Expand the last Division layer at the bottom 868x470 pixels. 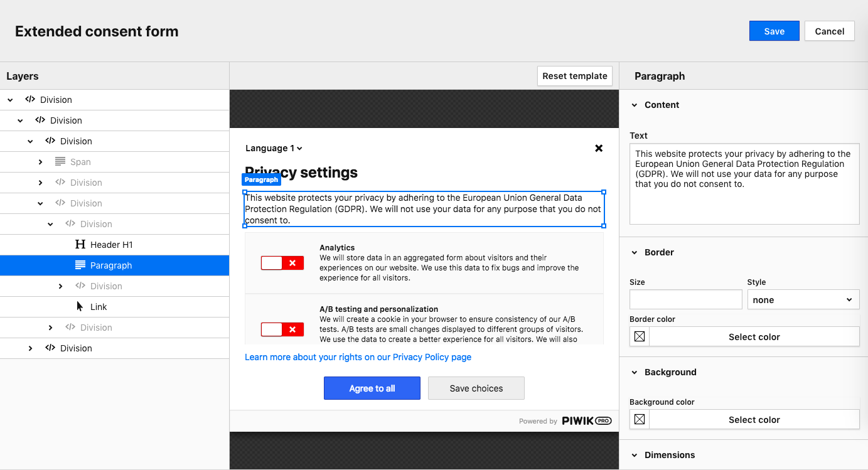[x=30, y=348]
